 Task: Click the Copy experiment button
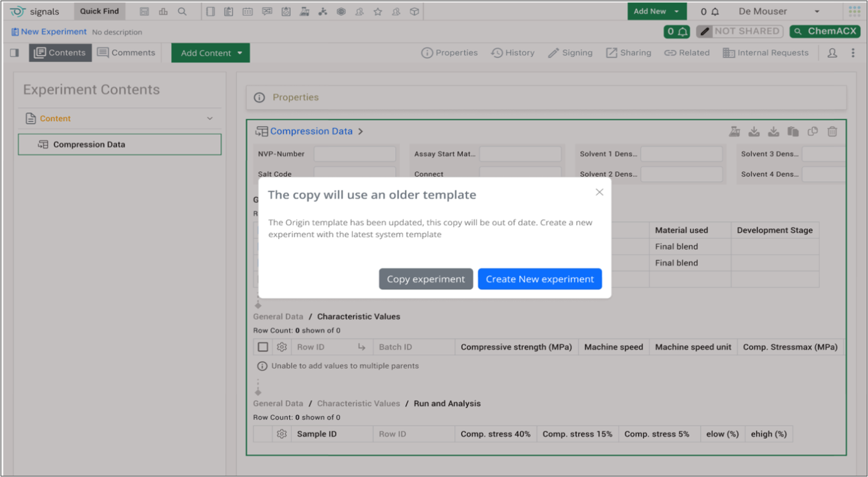426,279
